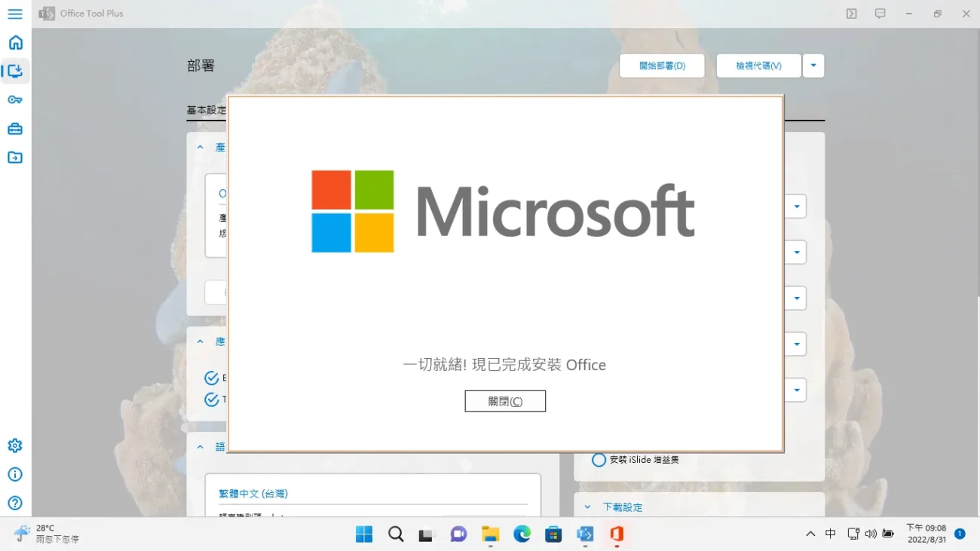
Task: Collapse the 下載設定 section
Action: coord(589,507)
